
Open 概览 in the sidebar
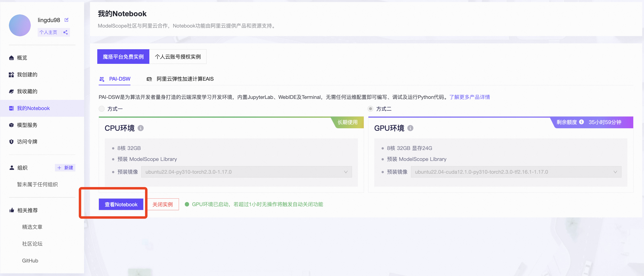point(42,58)
